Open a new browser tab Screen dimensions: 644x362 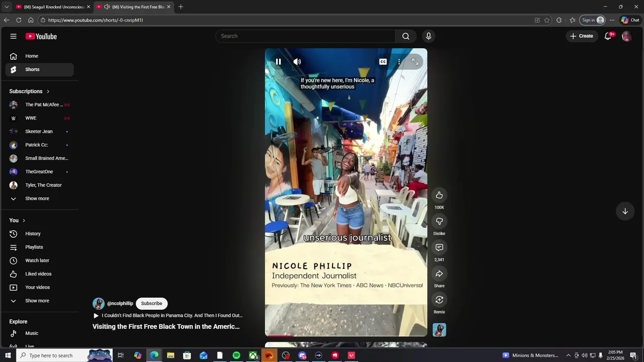pyautogui.click(x=181, y=7)
